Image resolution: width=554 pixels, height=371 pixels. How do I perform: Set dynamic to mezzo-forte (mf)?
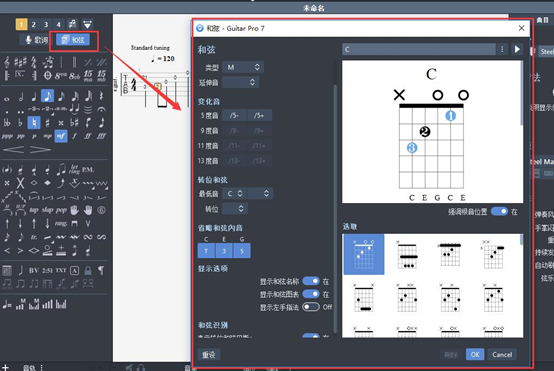point(61,136)
